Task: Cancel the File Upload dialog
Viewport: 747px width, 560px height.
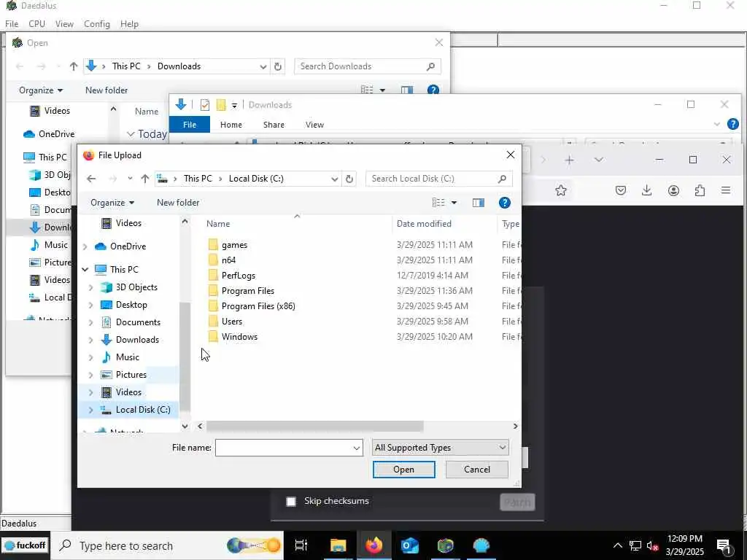Action: (477, 470)
